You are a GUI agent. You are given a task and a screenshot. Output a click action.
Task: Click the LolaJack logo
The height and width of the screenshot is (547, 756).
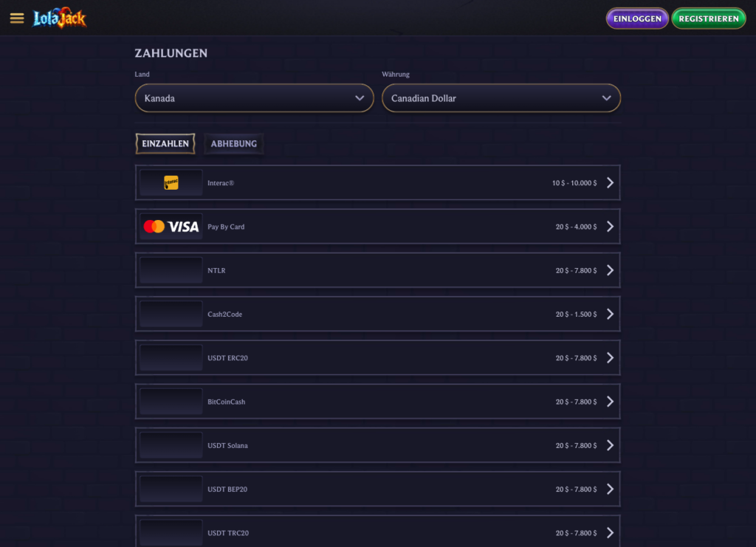pyautogui.click(x=60, y=18)
